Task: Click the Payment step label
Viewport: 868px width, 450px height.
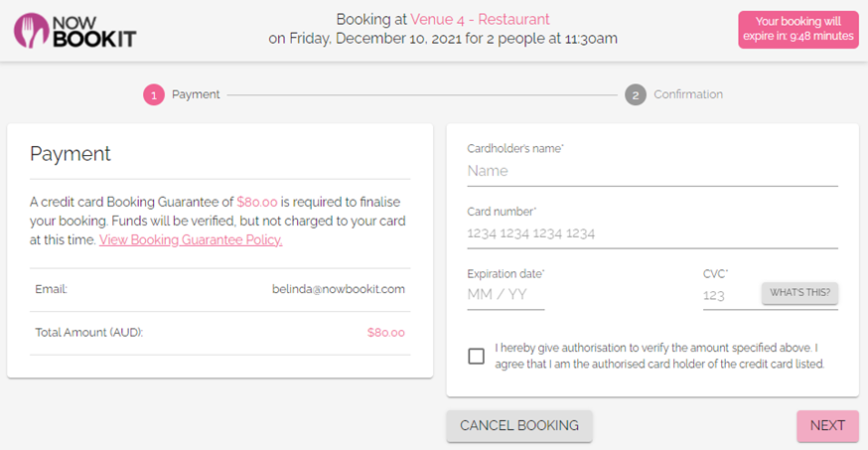Action: pyautogui.click(x=196, y=94)
